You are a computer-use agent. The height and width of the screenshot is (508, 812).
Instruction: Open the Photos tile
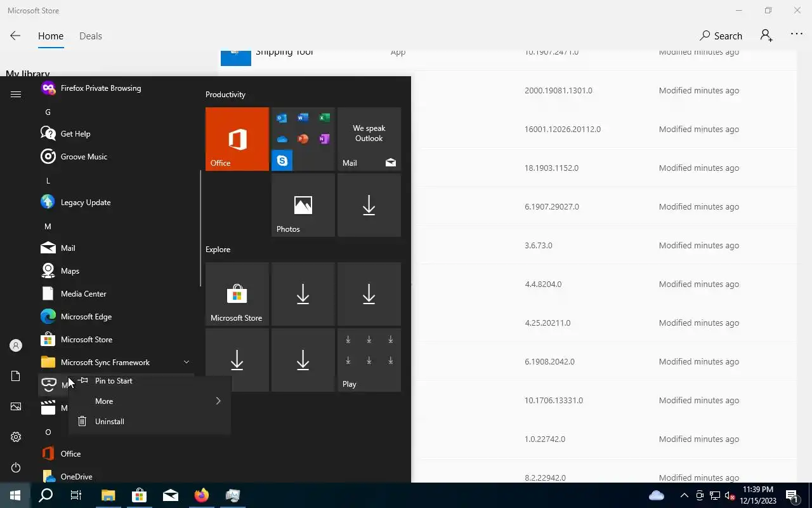[x=303, y=205]
